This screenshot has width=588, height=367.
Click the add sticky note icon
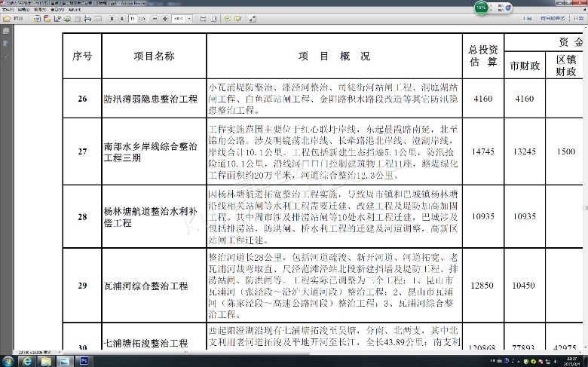click(228, 18)
